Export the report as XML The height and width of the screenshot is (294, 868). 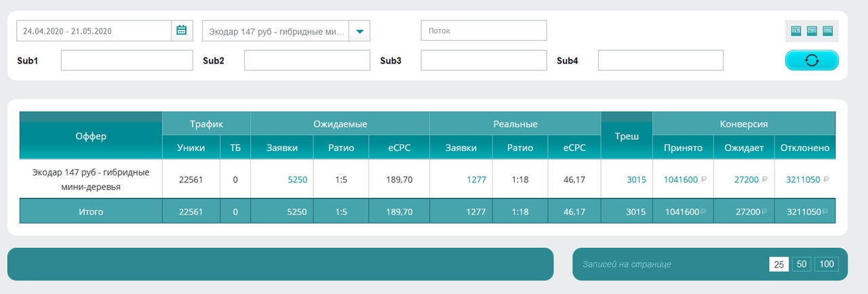pyautogui.click(x=827, y=30)
